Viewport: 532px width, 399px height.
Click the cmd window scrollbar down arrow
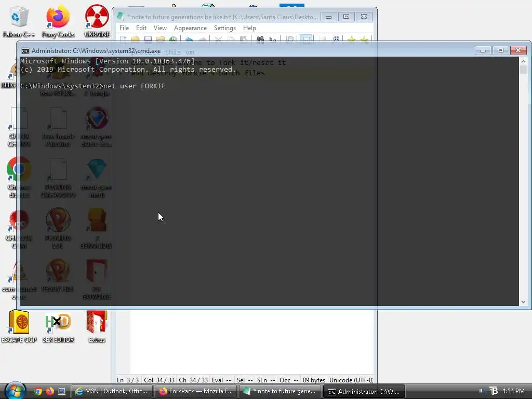pos(523,302)
